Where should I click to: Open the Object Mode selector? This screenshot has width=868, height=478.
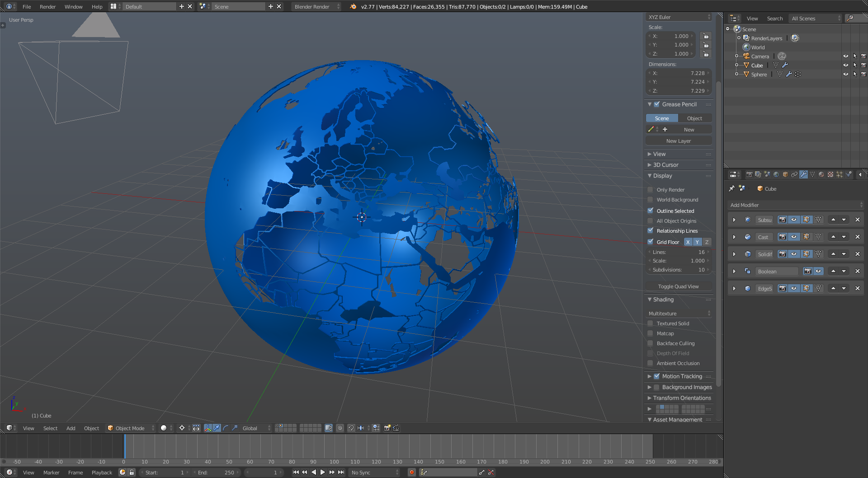pyautogui.click(x=130, y=428)
